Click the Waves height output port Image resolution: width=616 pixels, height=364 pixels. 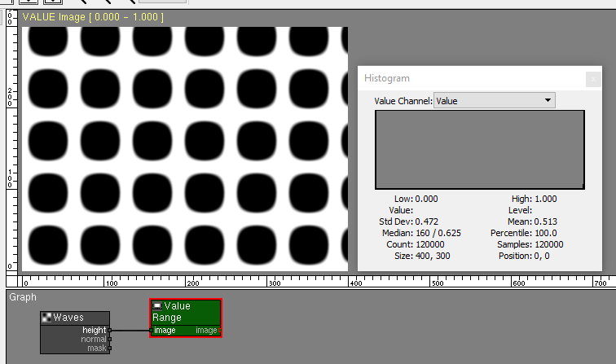tap(110, 330)
